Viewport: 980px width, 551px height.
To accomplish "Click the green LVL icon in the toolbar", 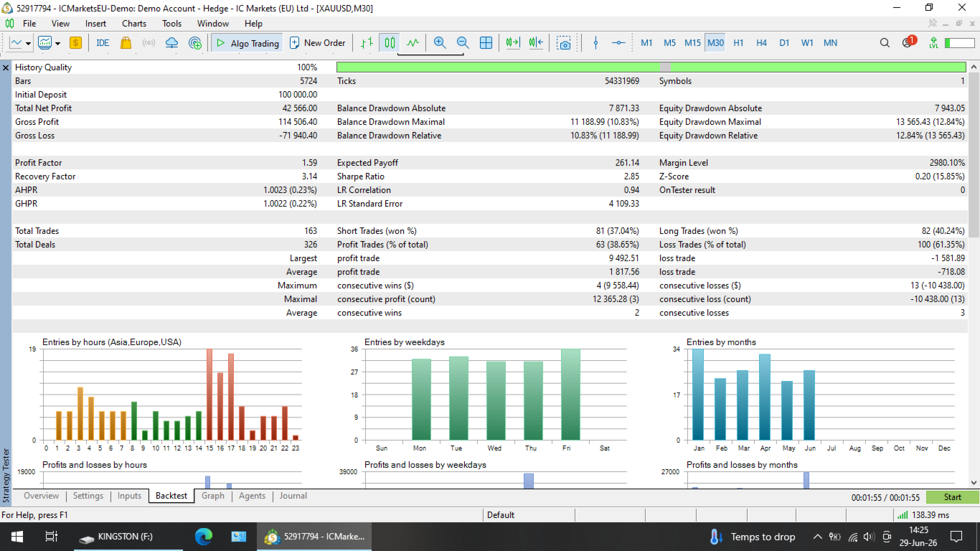I will click(933, 43).
